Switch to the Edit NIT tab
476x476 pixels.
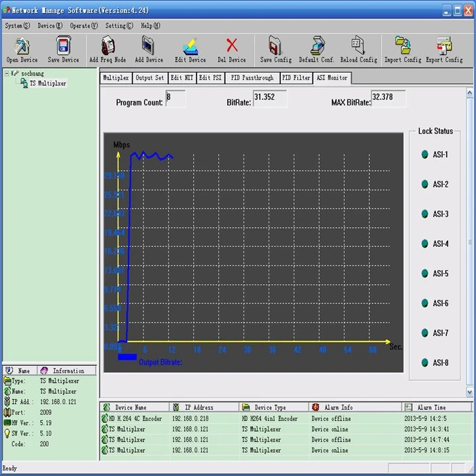(182, 78)
